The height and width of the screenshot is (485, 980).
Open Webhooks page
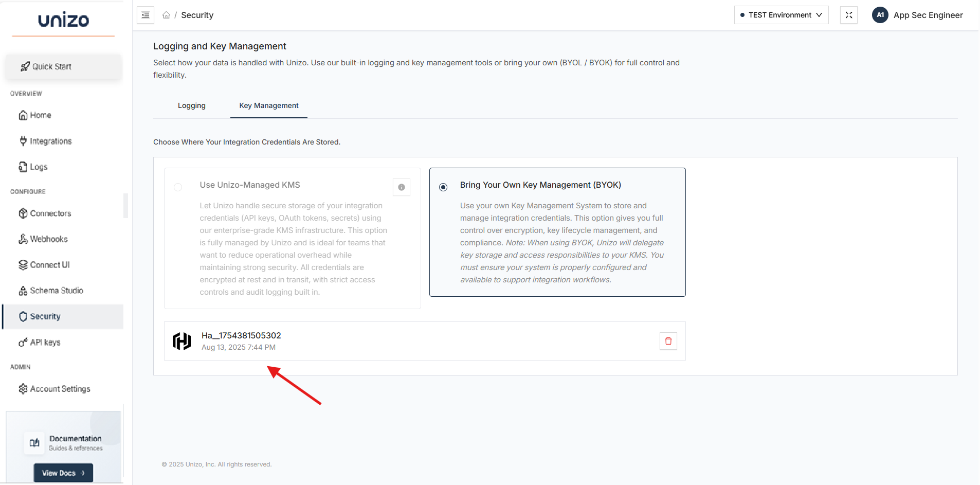coord(63,239)
